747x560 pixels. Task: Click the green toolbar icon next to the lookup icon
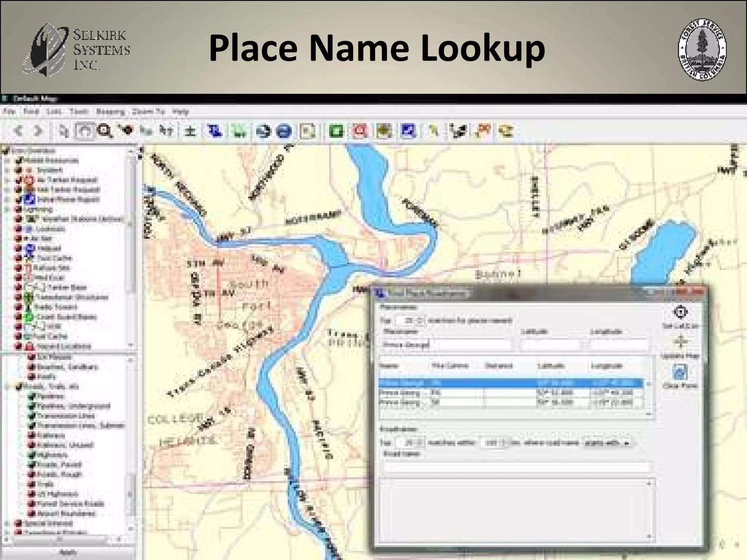coord(239,131)
